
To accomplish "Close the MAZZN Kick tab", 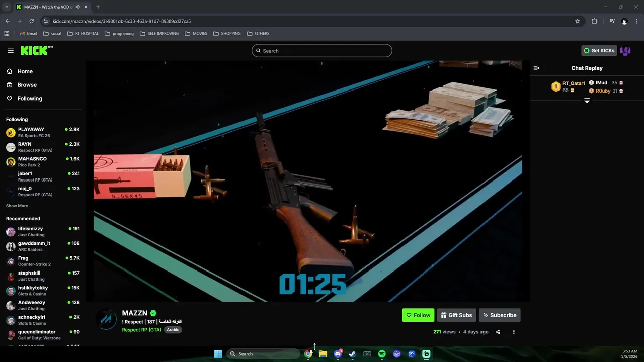I will (x=86, y=7).
